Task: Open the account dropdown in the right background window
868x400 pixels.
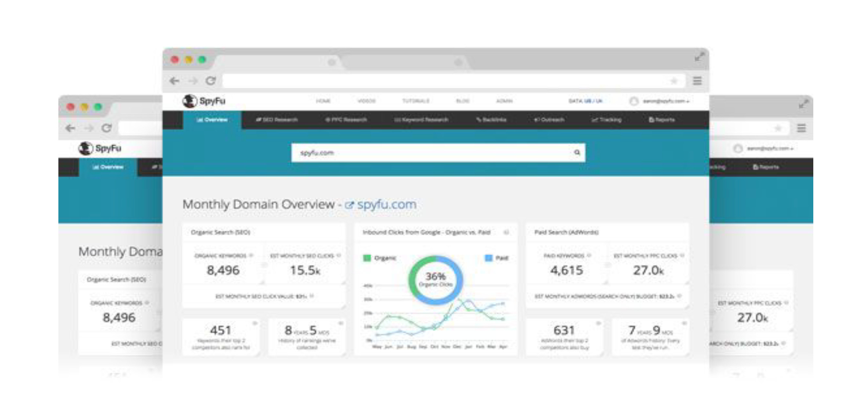Action: (770, 148)
